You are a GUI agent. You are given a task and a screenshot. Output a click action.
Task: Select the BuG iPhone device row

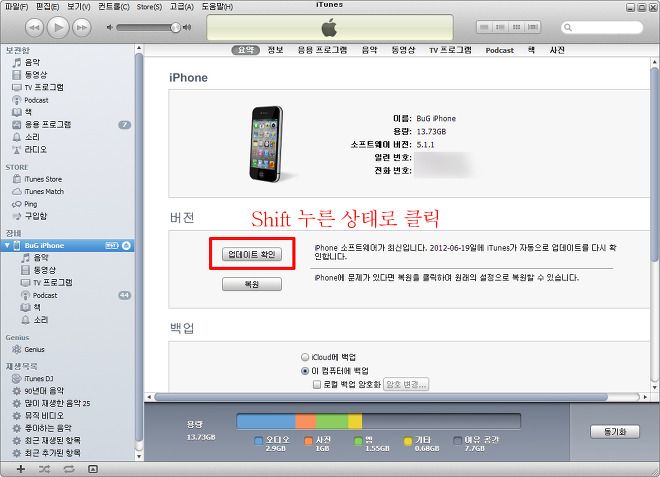68,245
